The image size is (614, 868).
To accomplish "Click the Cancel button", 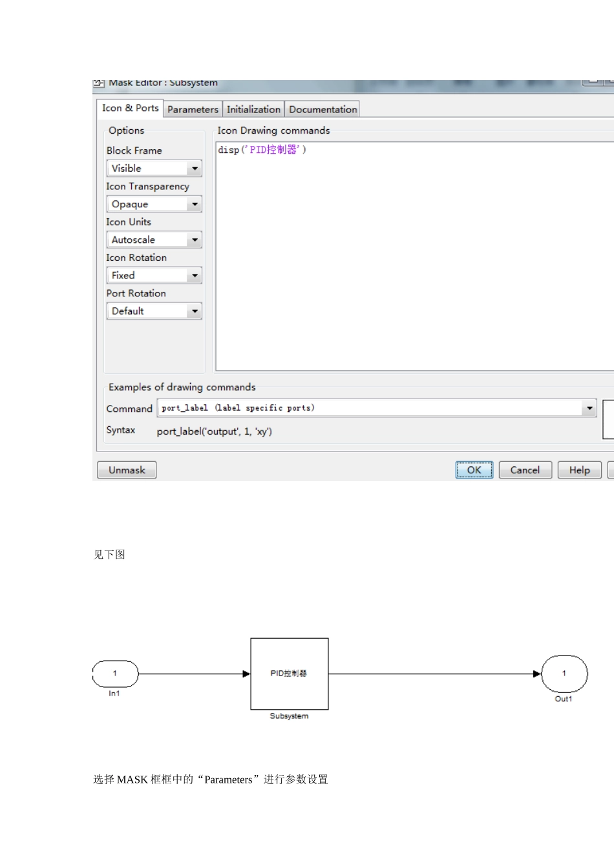I will coord(525,470).
